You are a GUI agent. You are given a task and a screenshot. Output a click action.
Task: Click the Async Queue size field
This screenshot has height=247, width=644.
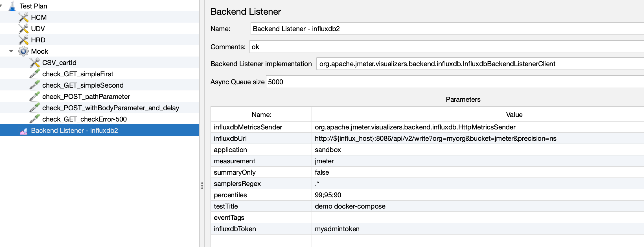click(x=455, y=82)
